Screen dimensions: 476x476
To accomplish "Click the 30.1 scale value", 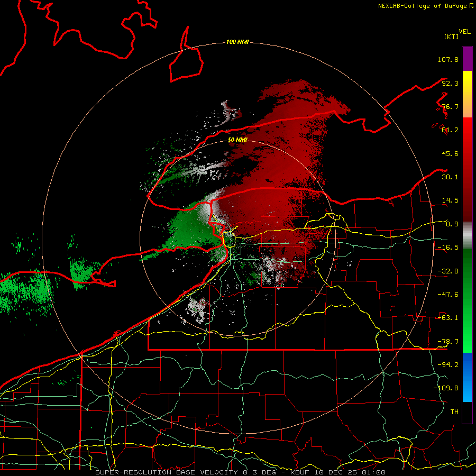I will click(x=450, y=177).
